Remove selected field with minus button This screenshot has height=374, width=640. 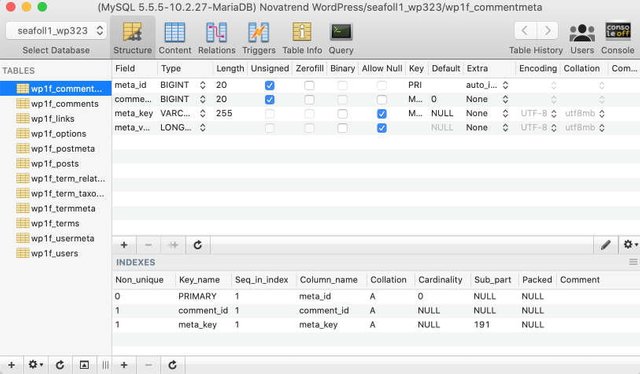pyautogui.click(x=149, y=245)
